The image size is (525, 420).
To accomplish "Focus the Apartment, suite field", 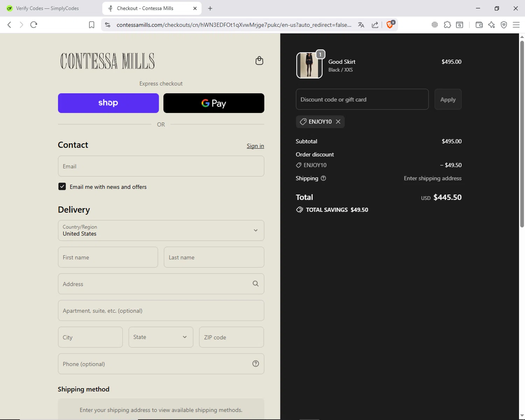I will pos(161,310).
